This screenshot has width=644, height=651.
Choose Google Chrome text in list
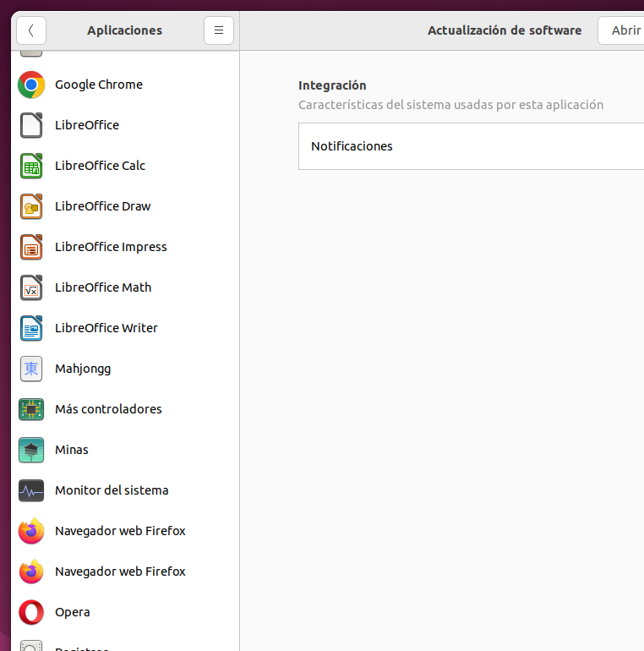tap(99, 85)
